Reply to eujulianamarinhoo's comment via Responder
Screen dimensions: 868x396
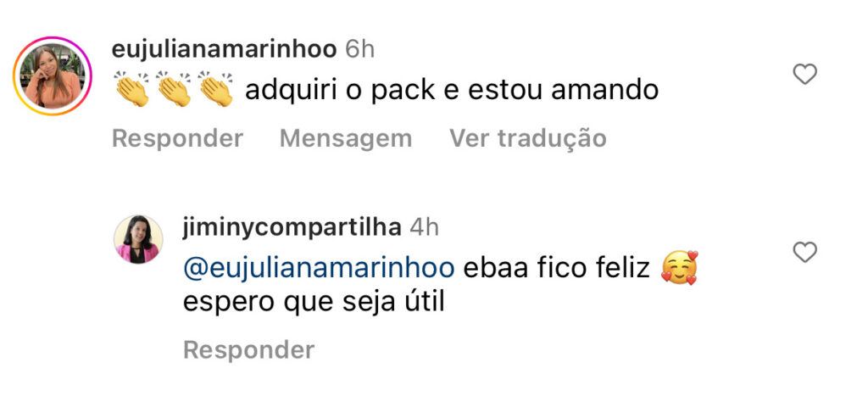[178, 138]
